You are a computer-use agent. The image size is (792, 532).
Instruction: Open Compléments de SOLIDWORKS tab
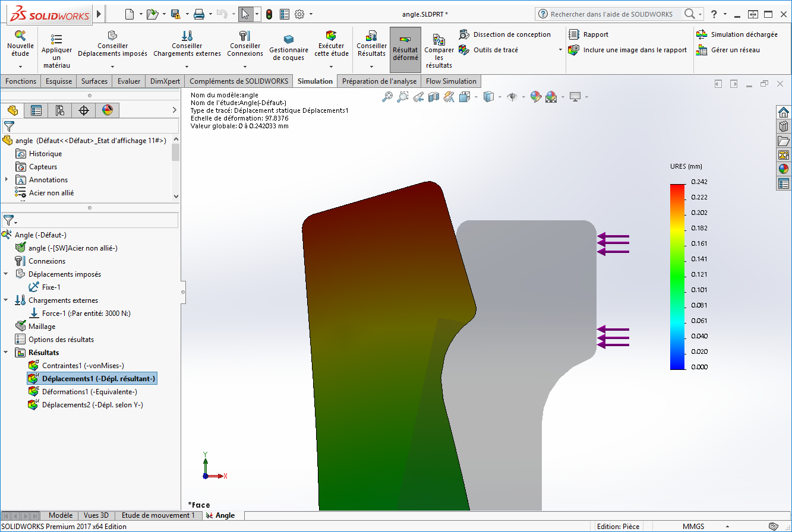239,81
